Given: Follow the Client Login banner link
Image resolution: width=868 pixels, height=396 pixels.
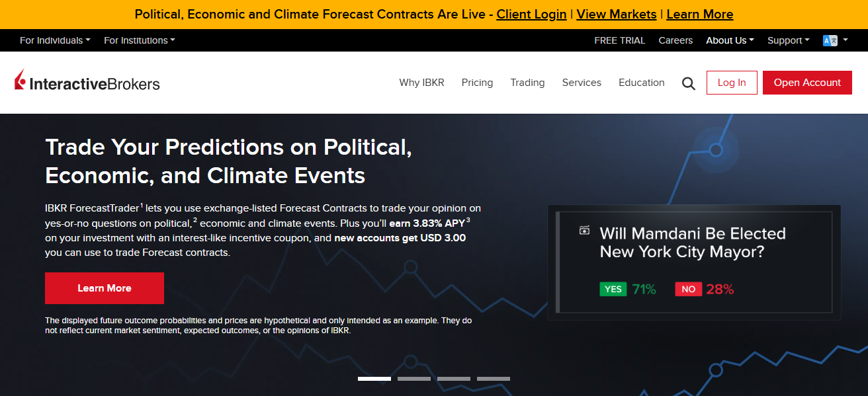Looking at the screenshot, I should pos(531,14).
